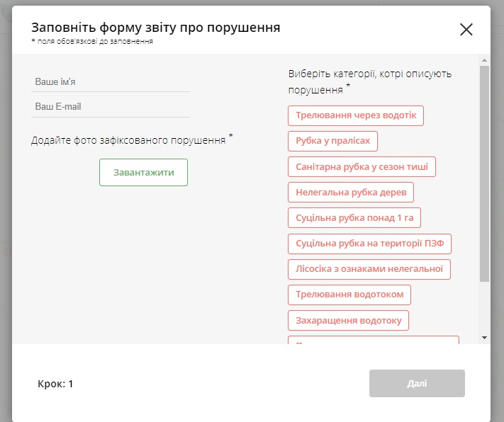Click the vertical scrollbar thumb
The image size is (504, 422).
[x=484, y=173]
